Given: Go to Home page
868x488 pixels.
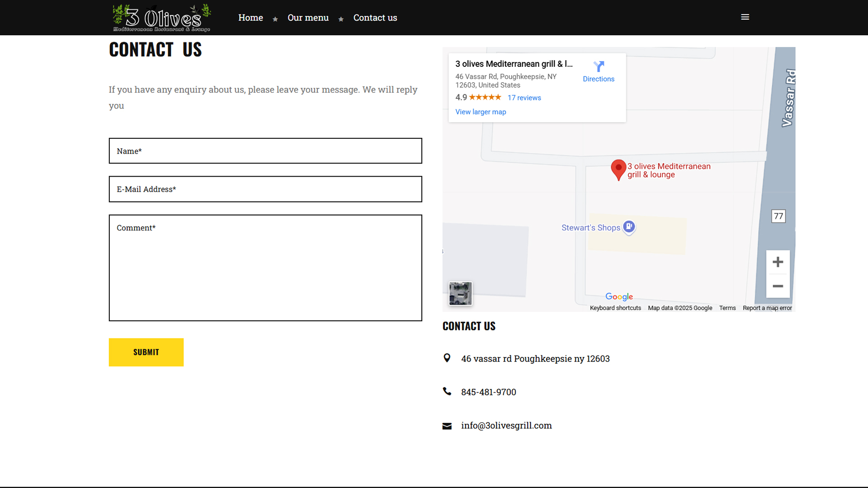Looking at the screenshot, I should [x=250, y=18].
